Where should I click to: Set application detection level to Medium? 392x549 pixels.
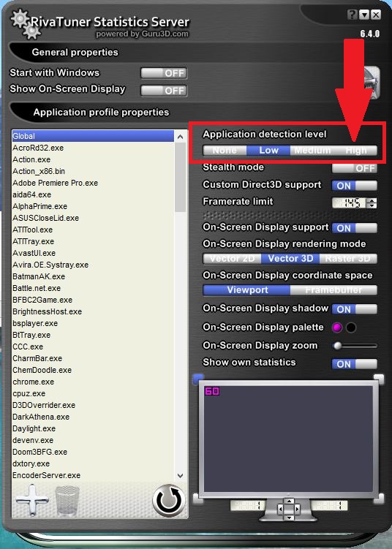(x=312, y=151)
